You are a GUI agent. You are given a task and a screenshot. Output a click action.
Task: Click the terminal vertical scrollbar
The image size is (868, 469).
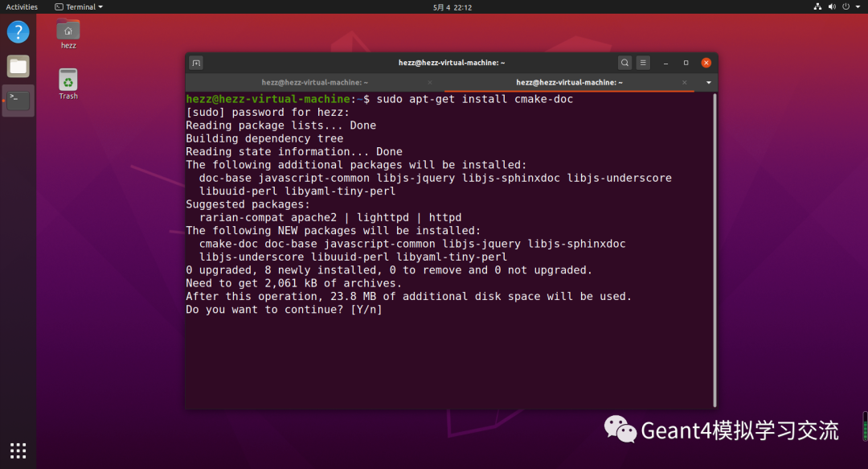tap(714, 250)
